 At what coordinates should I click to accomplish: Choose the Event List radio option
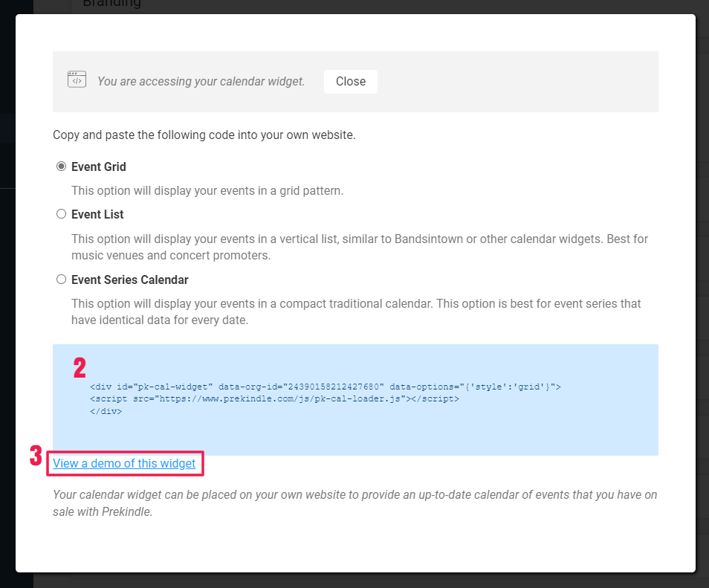tap(61, 214)
